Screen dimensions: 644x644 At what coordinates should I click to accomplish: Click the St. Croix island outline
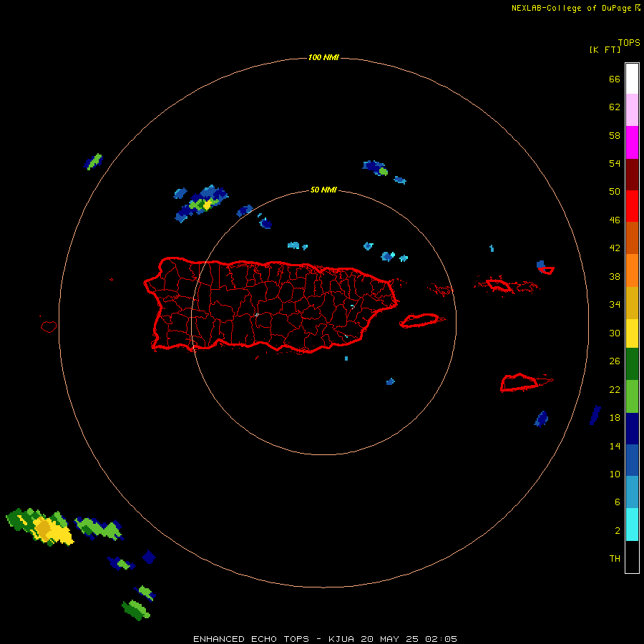point(519,383)
